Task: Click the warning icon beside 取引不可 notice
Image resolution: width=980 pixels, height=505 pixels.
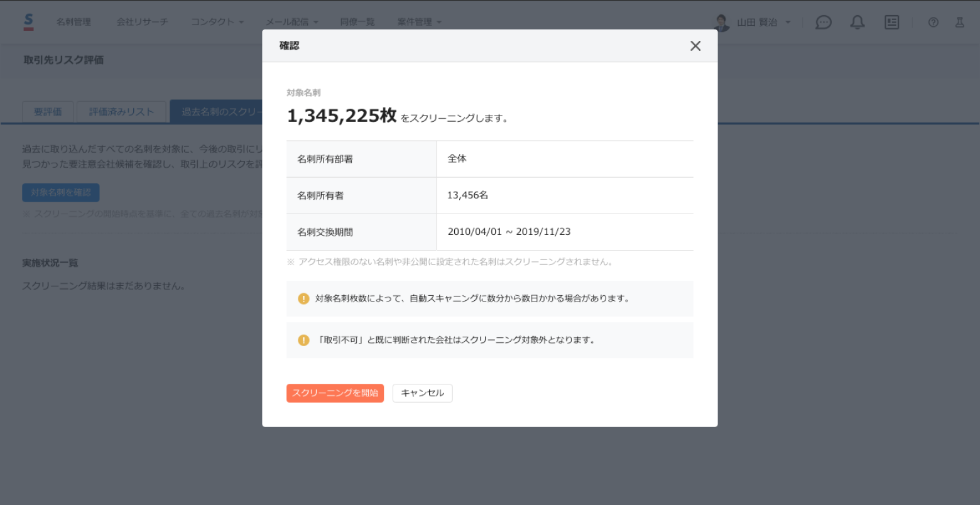Action: (x=303, y=340)
